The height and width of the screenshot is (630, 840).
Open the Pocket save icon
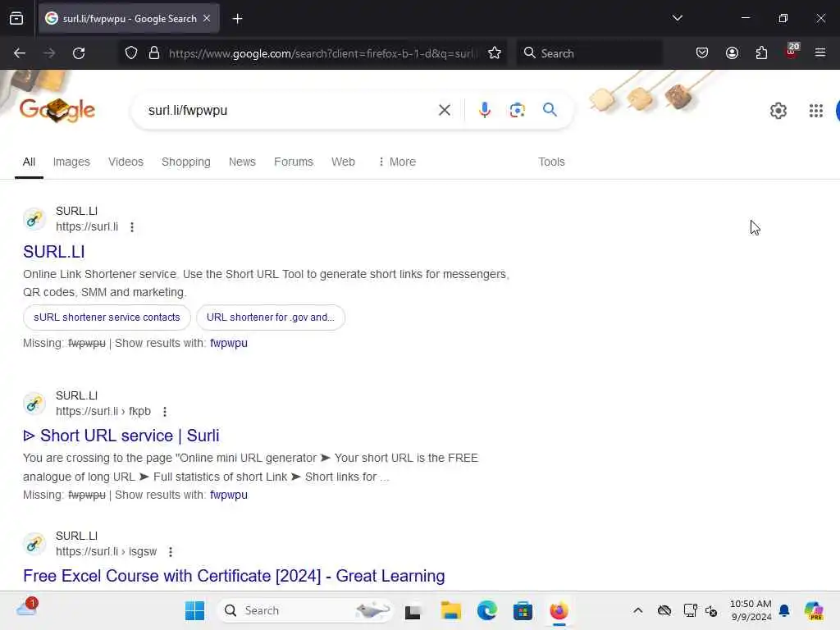[x=702, y=53]
